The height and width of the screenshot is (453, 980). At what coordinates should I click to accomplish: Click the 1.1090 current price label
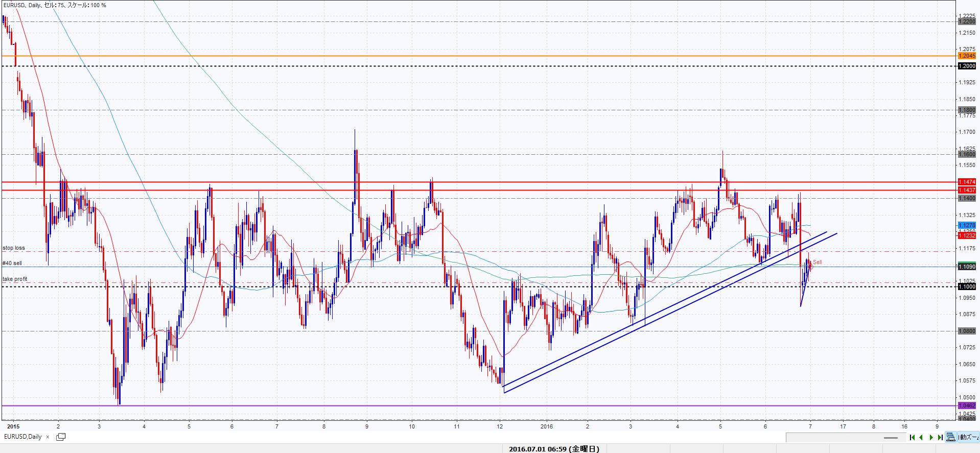pyautogui.click(x=967, y=267)
